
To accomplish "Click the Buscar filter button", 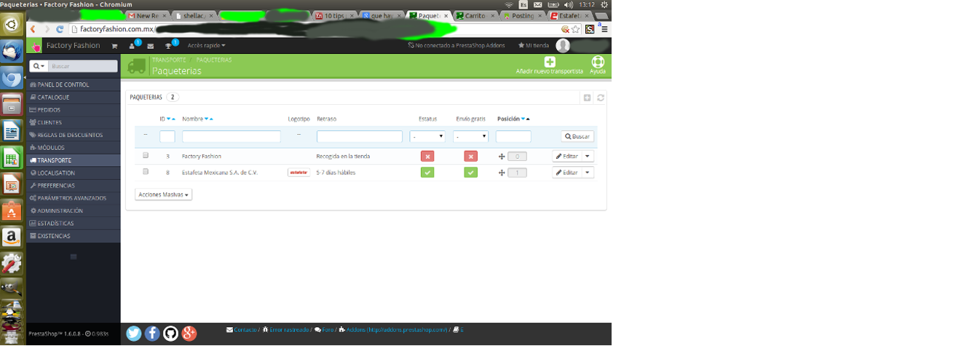I will tap(577, 136).
